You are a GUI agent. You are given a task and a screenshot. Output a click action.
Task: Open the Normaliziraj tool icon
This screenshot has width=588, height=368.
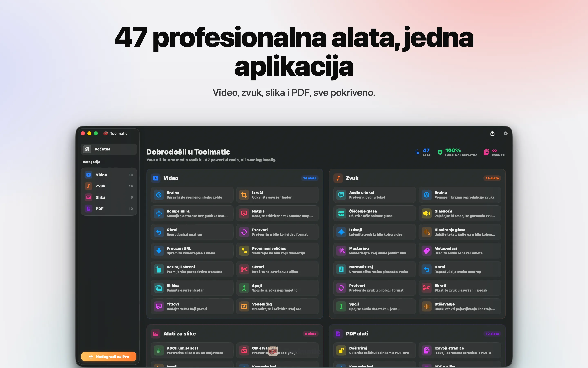[x=341, y=269]
